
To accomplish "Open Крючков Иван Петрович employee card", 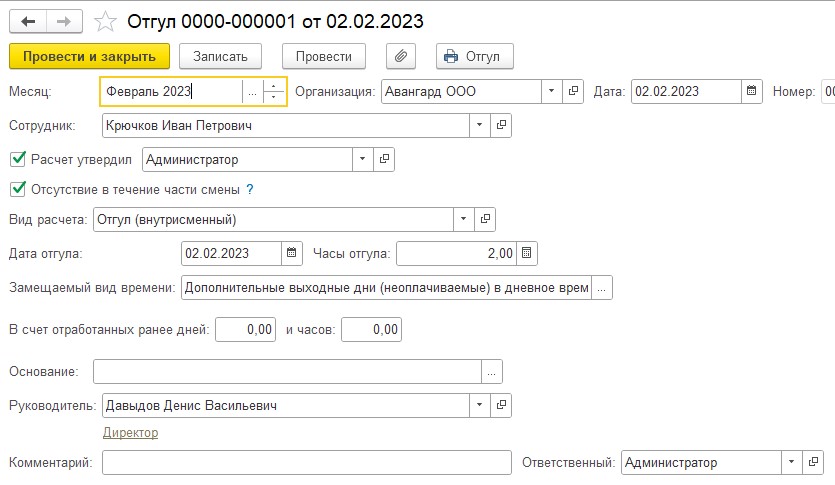I will pos(501,125).
